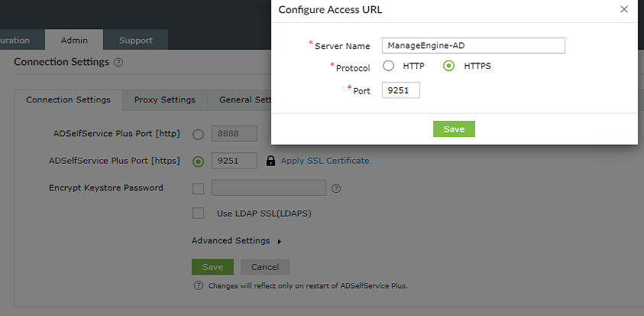Select the ADSelfService Plus Port https radio
644x316 pixels.
point(199,161)
